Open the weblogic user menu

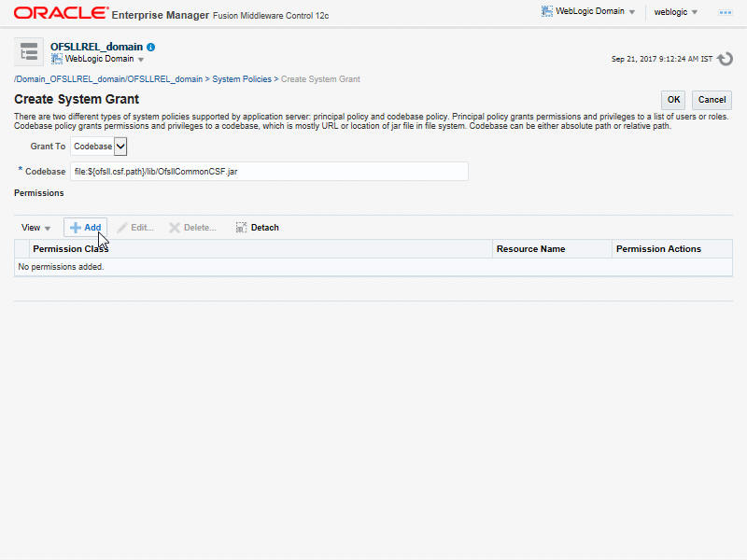675,12
